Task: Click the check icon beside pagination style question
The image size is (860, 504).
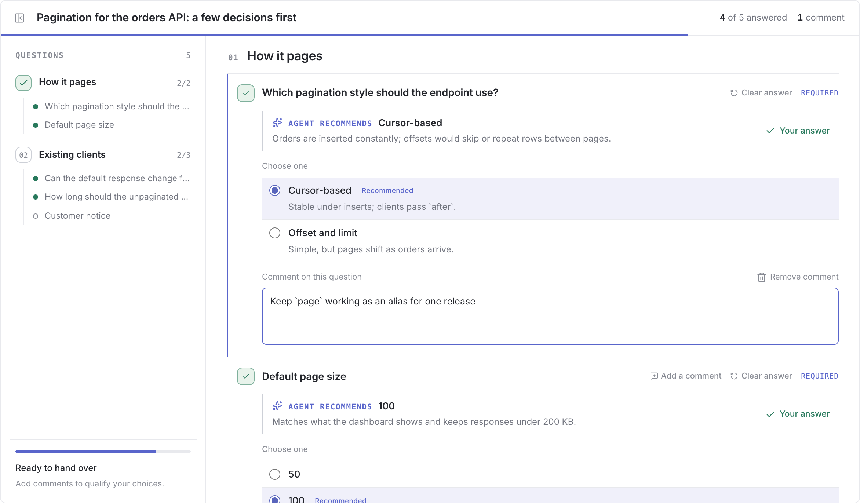Action: [x=246, y=93]
